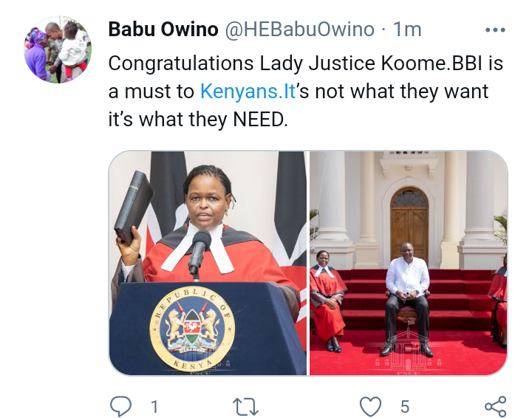
Task: Follow the Kenyans.It link in tweet
Action: (x=248, y=91)
